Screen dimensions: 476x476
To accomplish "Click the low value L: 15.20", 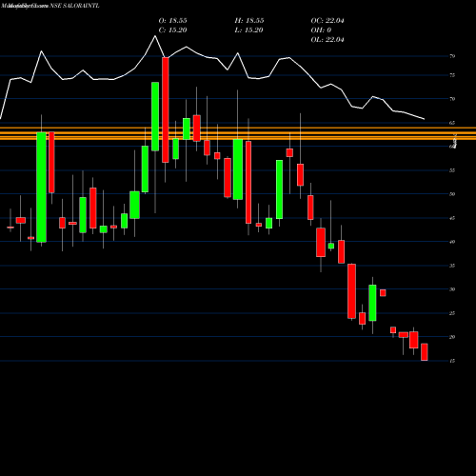I will (x=249, y=30).
